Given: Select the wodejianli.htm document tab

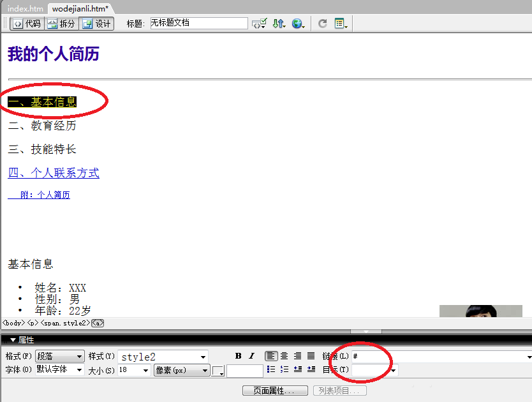Looking at the screenshot, I should pos(80,8).
